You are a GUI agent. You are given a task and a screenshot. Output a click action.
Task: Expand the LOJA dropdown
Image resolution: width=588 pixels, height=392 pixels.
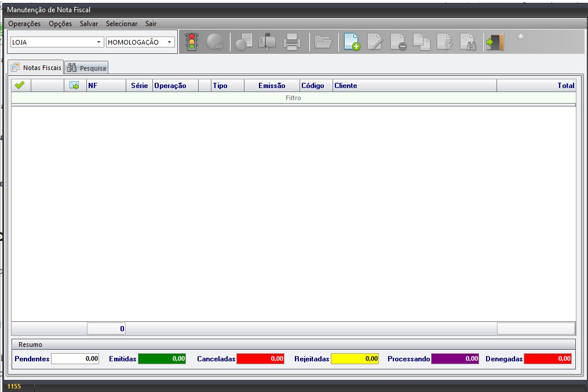[x=98, y=42]
